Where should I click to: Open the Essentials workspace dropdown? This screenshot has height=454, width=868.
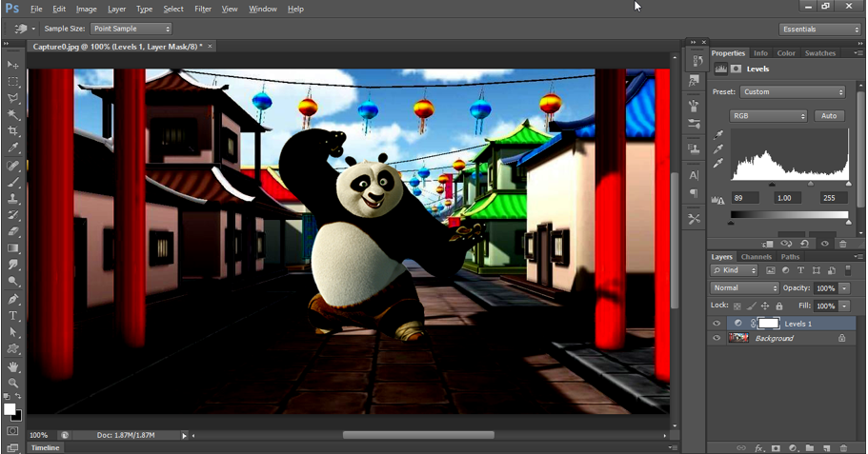tap(819, 30)
